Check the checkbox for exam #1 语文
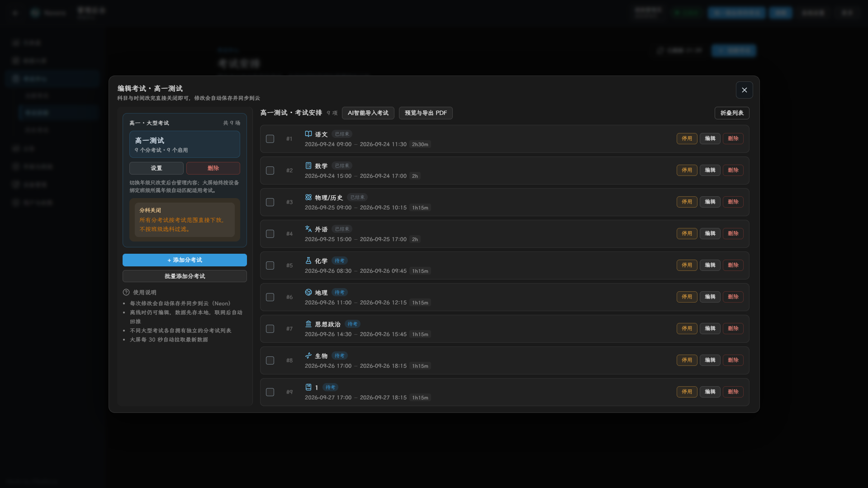868x488 pixels. pos(270,139)
